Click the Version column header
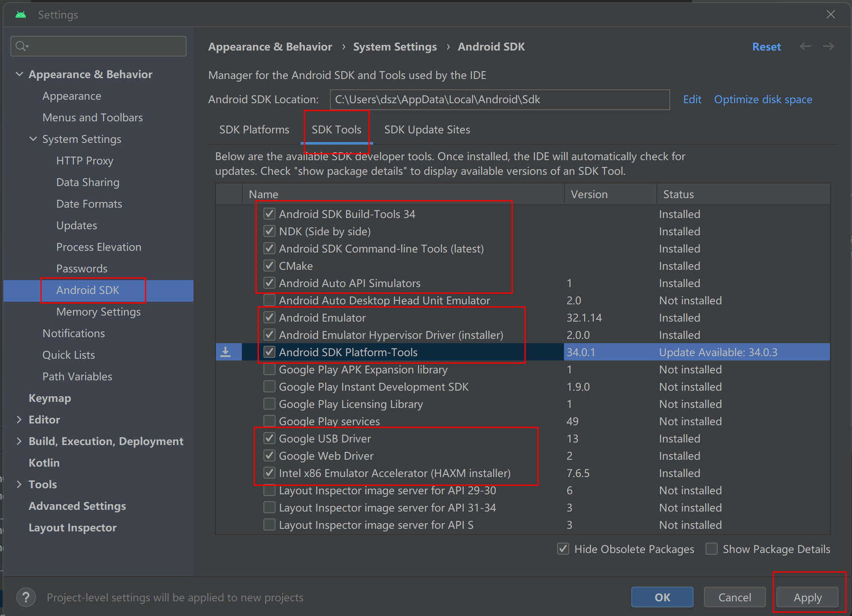Screen dimensions: 852x616 [x=611, y=194]
